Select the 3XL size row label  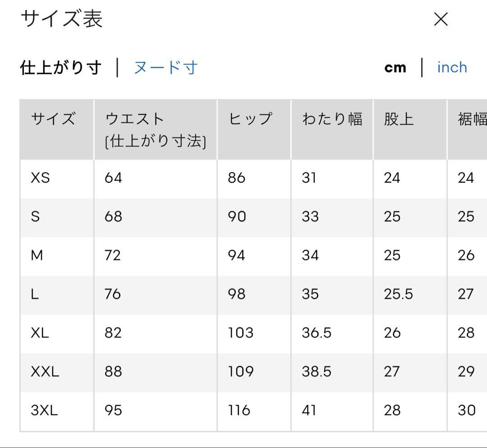pos(44,410)
